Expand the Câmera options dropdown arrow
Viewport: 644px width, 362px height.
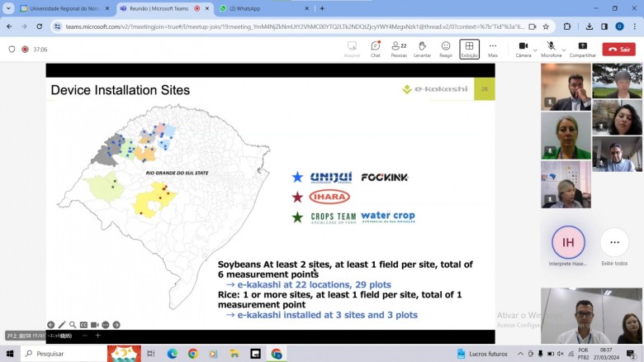(536, 49)
